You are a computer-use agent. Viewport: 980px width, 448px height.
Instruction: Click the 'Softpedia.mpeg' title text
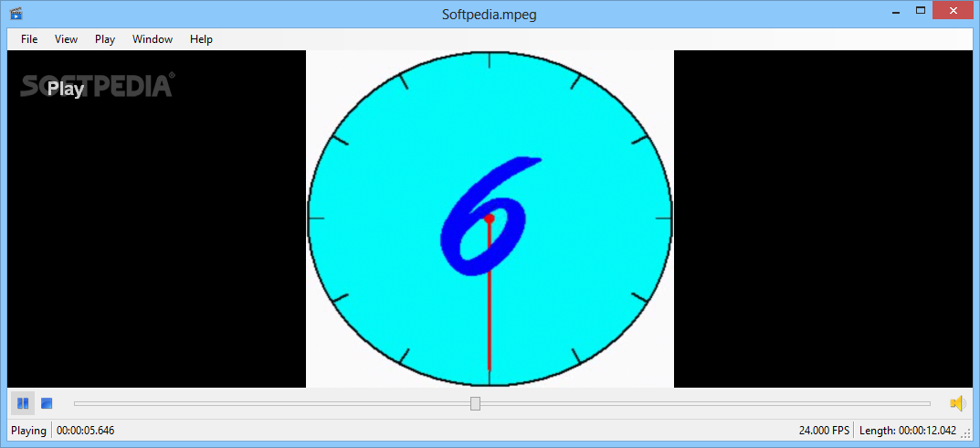coord(490,15)
